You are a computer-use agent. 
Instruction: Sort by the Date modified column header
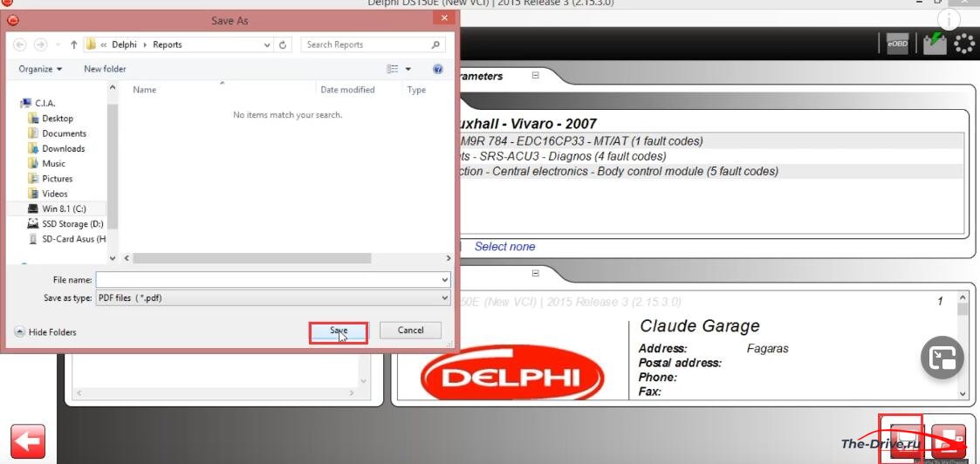[347, 90]
